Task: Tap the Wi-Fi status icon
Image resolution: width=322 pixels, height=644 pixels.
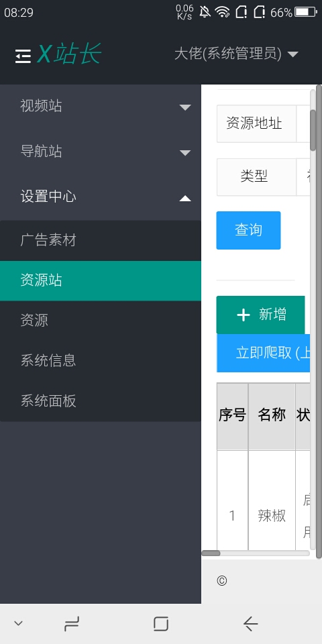Action: [222, 12]
